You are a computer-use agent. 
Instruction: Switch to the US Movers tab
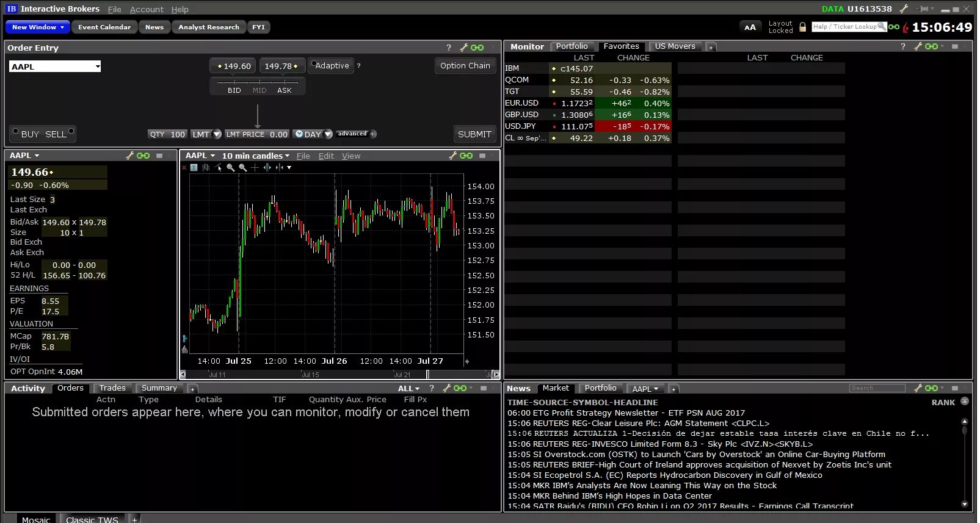(x=675, y=46)
